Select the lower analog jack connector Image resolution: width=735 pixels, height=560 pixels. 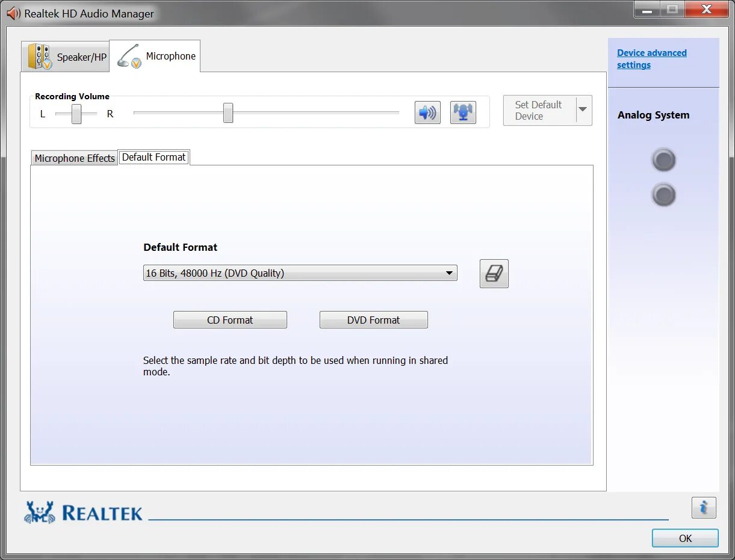(664, 195)
